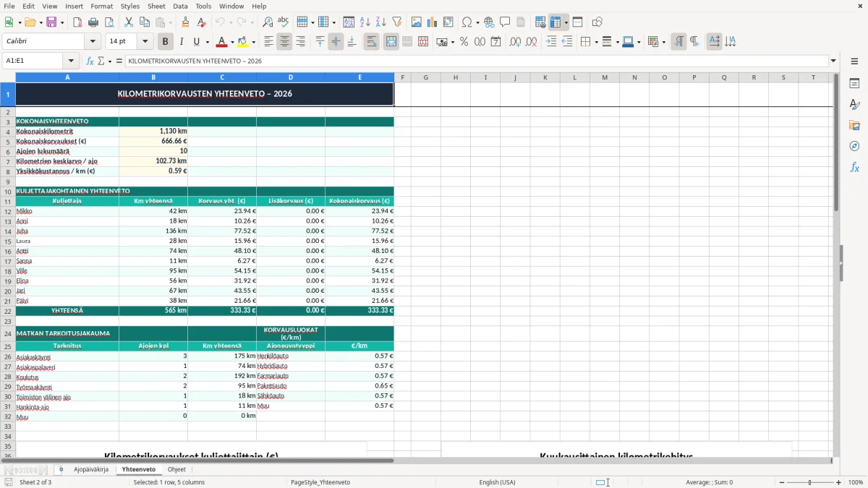Click English (USA) language in status bar

[x=497, y=482]
